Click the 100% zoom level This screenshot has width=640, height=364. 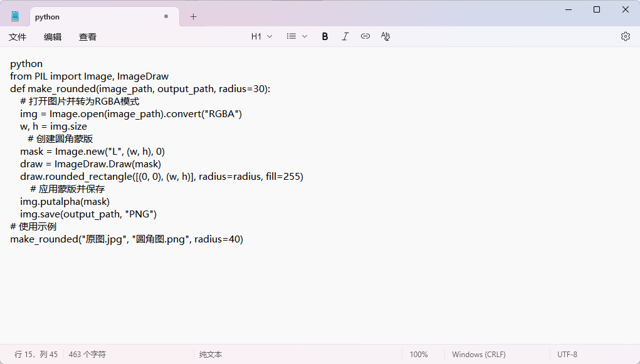418,354
